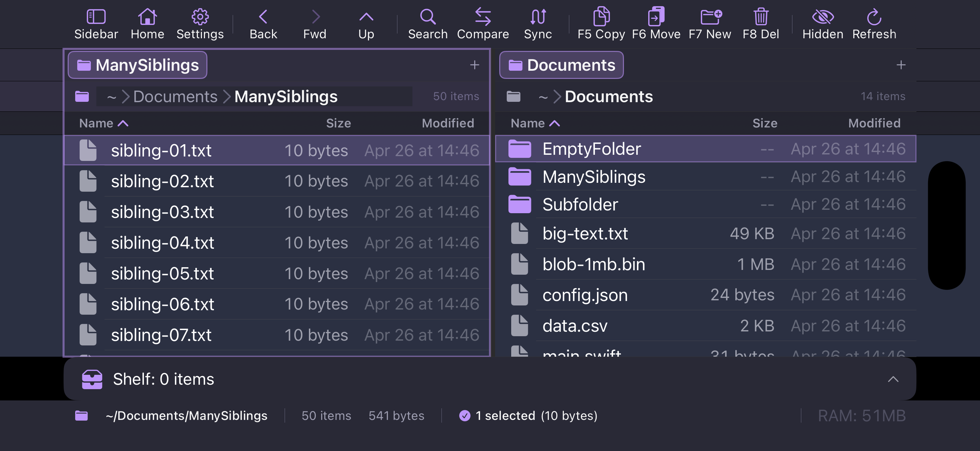Refresh the file listings
980x451 pixels.
[x=874, y=24]
